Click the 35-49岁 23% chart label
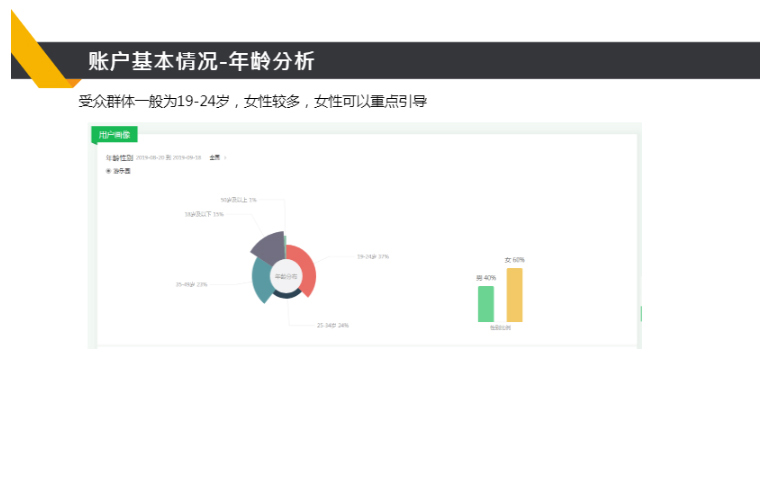Viewport: 768px width, 486px height. tap(191, 284)
